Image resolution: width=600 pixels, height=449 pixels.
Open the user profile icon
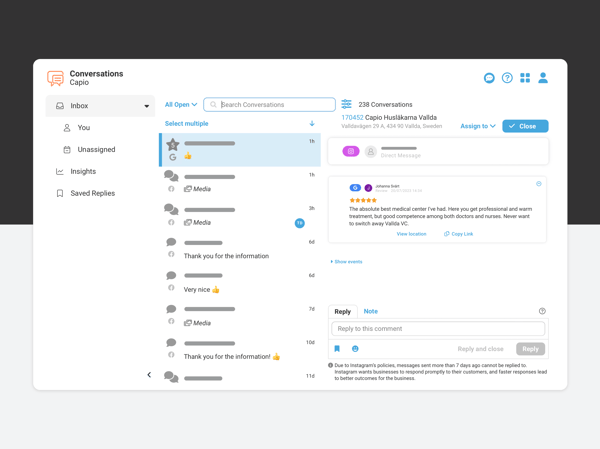[543, 78]
